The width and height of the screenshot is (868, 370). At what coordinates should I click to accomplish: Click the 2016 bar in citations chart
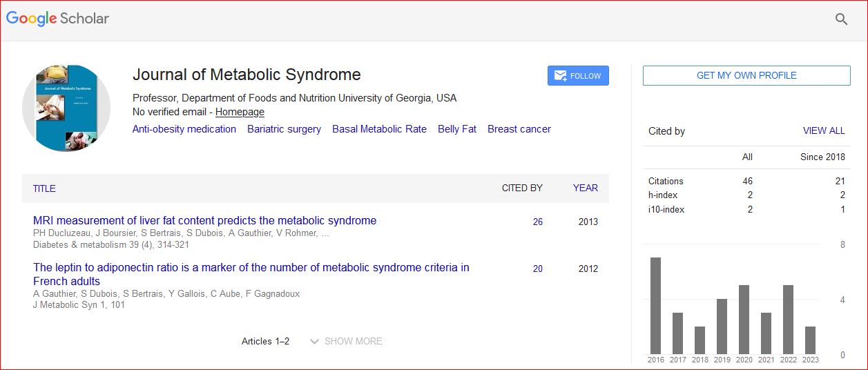coord(655,306)
